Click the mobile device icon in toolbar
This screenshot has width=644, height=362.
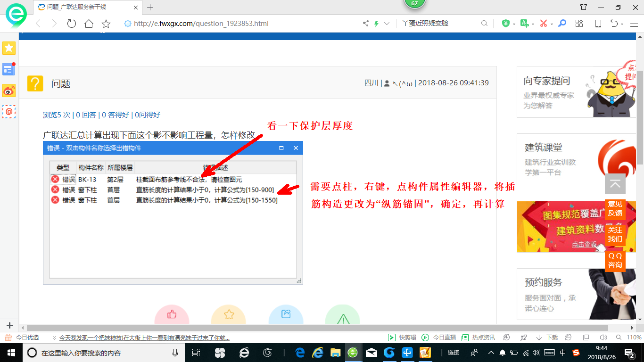click(598, 23)
